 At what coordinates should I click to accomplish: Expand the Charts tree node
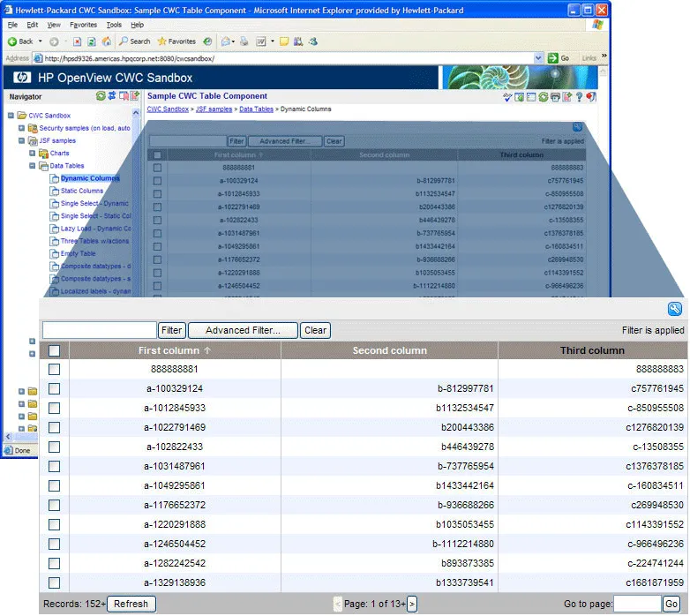[32, 154]
